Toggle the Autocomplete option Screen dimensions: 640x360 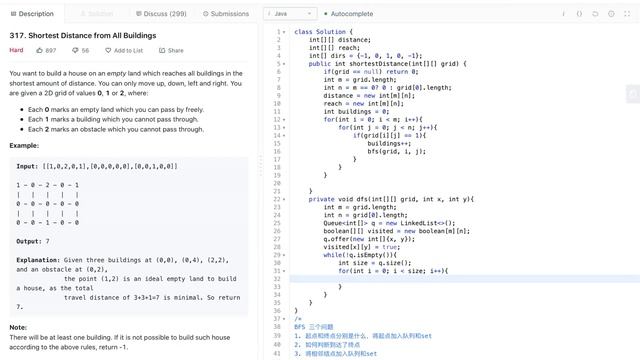click(348, 14)
